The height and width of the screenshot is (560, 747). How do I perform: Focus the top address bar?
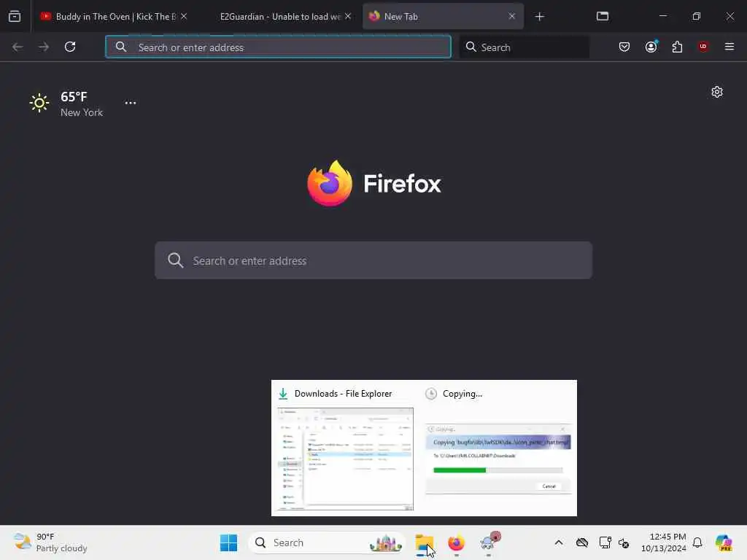[278, 47]
